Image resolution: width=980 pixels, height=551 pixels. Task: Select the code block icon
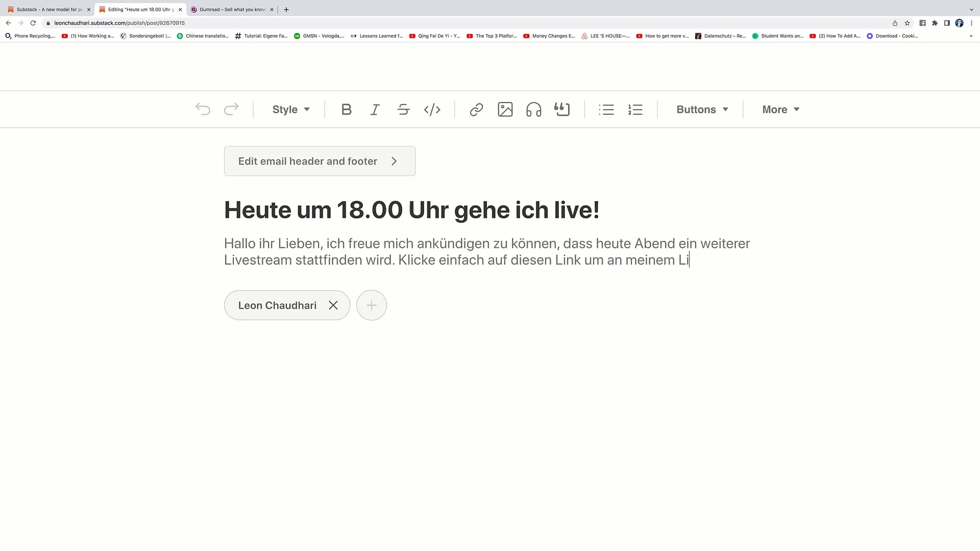click(431, 109)
